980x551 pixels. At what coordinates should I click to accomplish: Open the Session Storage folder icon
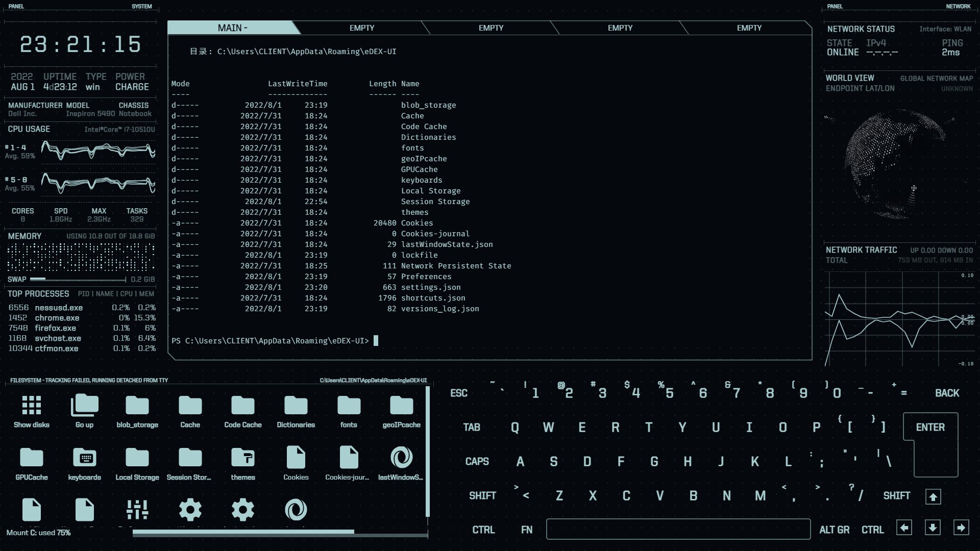tap(190, 458)
